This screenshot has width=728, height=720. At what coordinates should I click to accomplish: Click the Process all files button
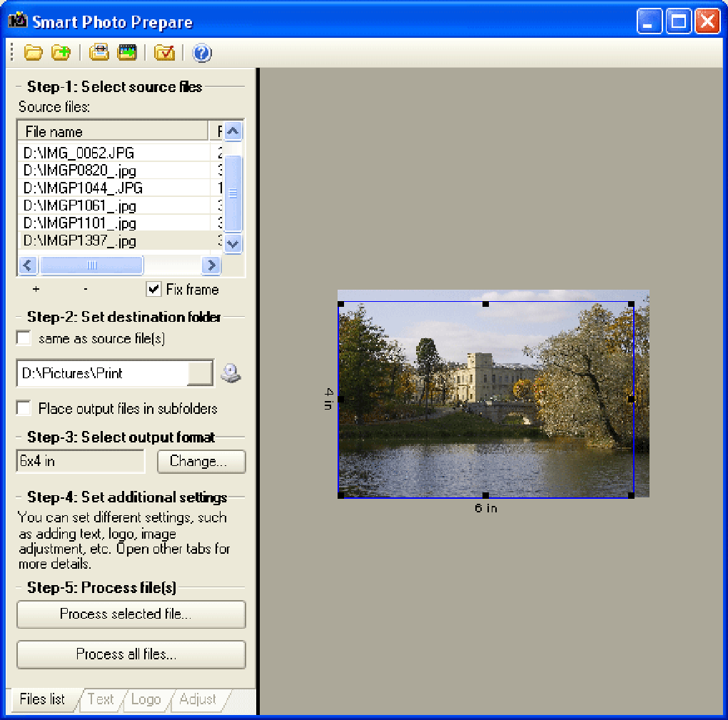131,654
